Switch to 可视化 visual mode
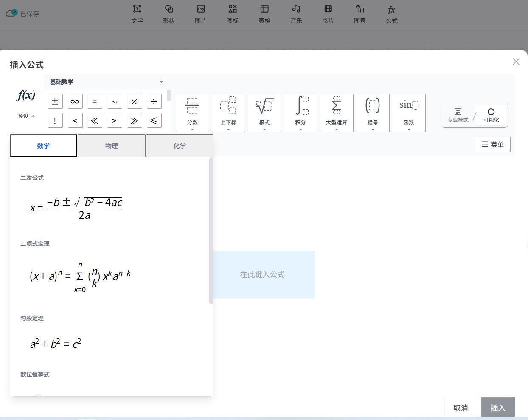 point(491,115)
